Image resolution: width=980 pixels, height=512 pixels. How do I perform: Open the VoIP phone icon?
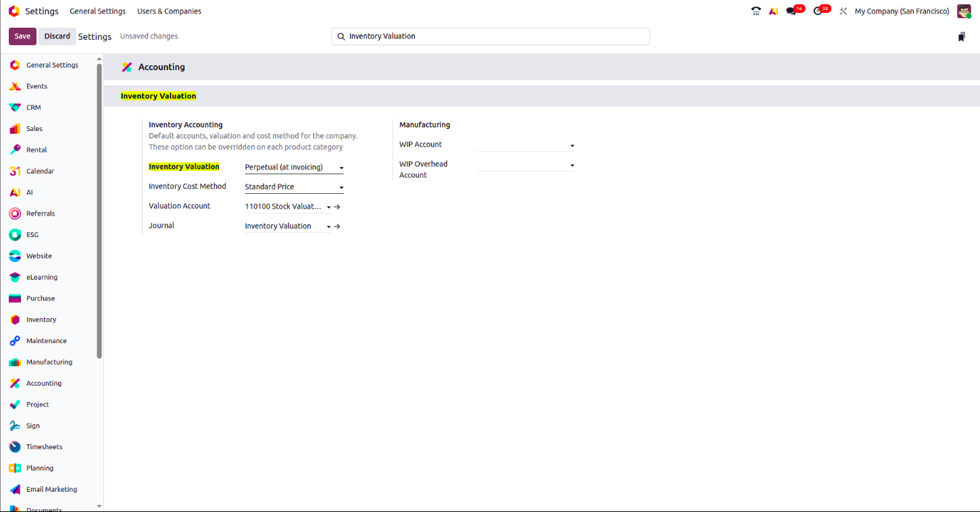point(756,11)
